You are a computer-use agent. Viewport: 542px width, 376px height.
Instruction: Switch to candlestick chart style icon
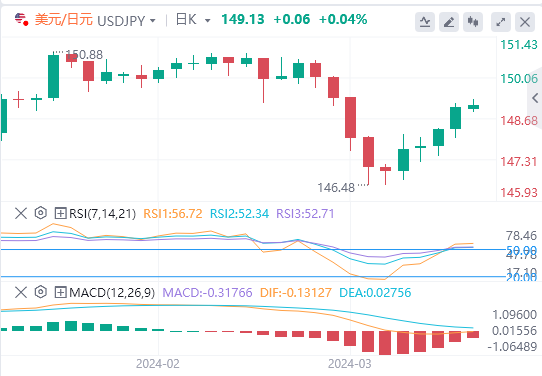coord(473,22)
